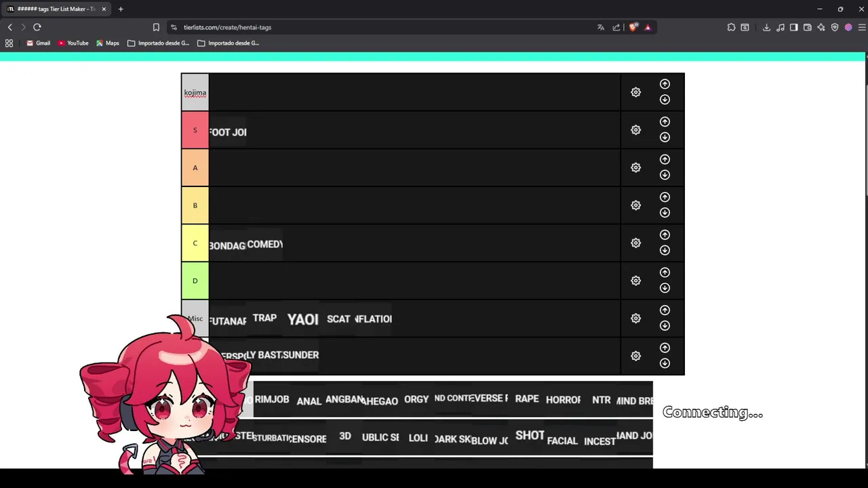
Task: Click the green D tier label
Action: click(195, 281)
